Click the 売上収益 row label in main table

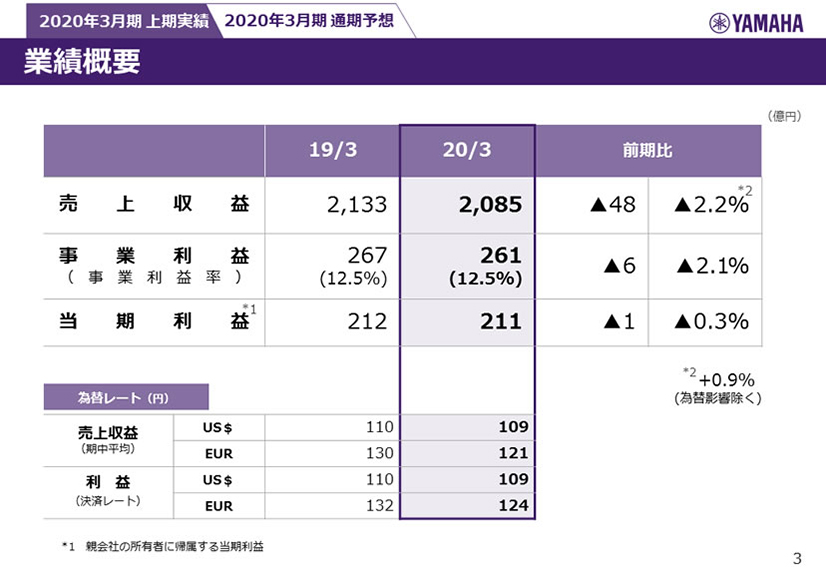click(152, 205)
